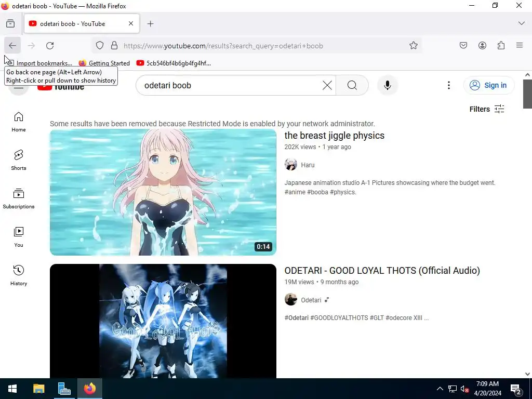Click the Firefox taskbar icon
The height and width of the screenshot is (399, 532).
(x=89, y=389)
